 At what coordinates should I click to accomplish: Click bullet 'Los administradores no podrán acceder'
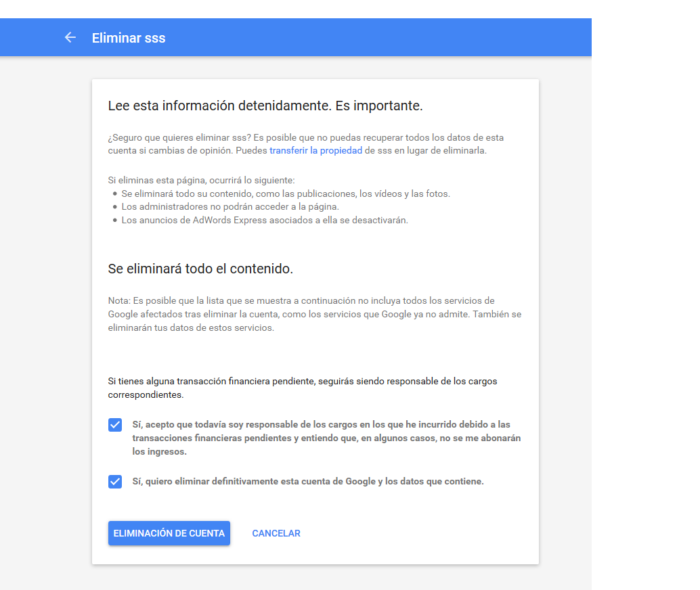point(230,206)
